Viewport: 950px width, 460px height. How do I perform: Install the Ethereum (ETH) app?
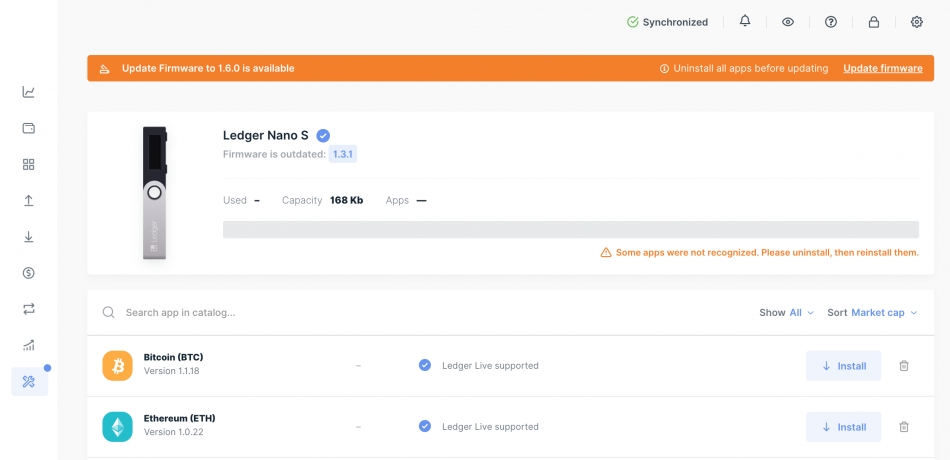843,427
